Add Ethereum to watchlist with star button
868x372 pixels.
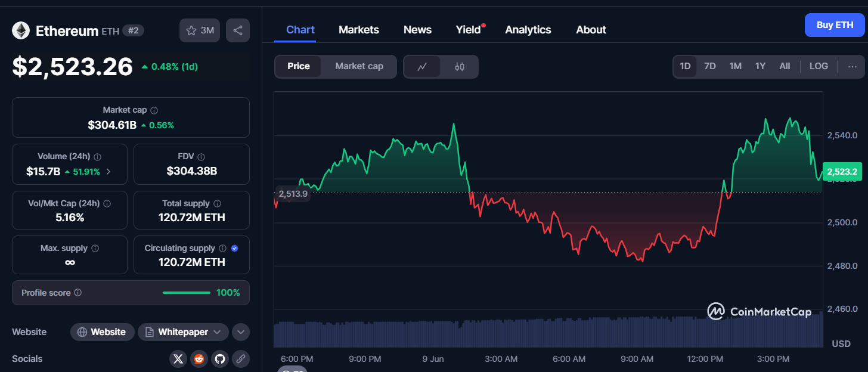click(x=200, y=30)
